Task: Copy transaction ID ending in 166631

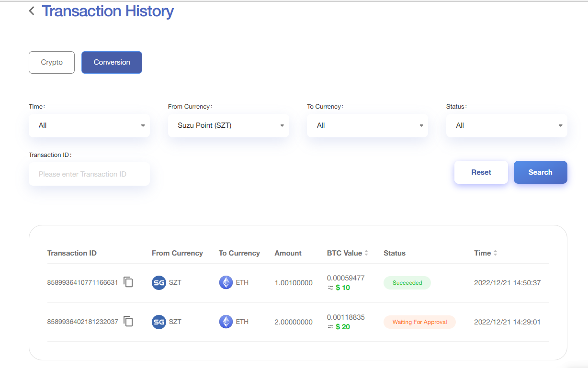Action: (128, 282)
